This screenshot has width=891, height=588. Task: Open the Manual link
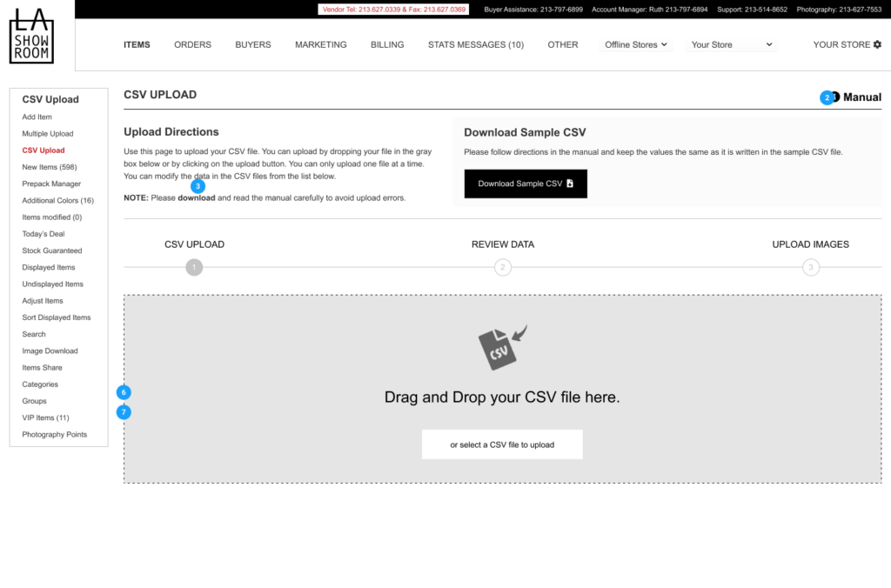[x=861, y=97]
